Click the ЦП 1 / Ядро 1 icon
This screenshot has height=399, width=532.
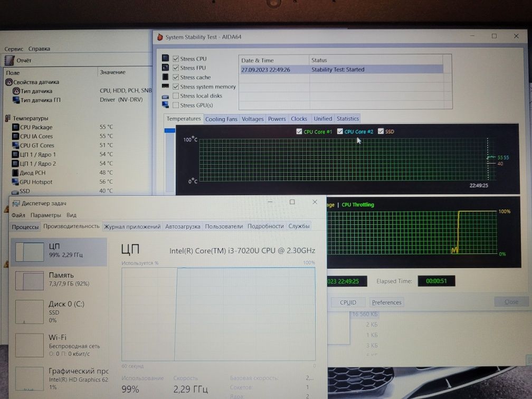15,155
